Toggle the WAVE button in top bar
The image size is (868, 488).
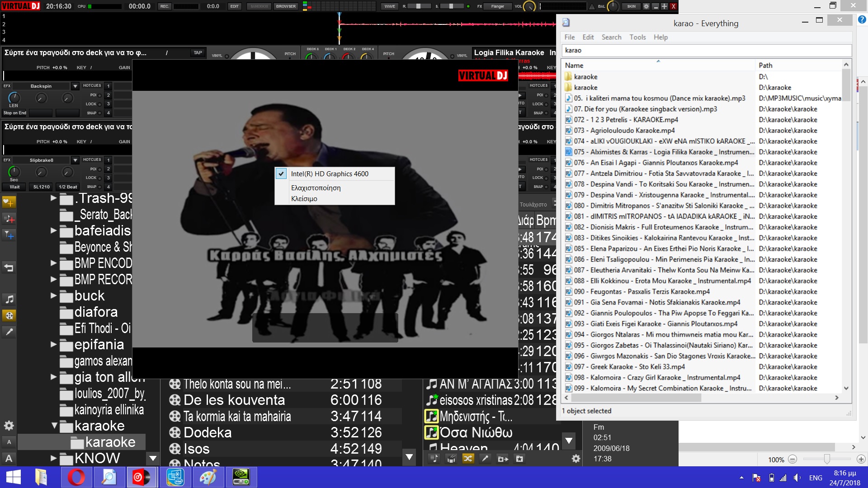pyautogui.click(x=389, y=6)
